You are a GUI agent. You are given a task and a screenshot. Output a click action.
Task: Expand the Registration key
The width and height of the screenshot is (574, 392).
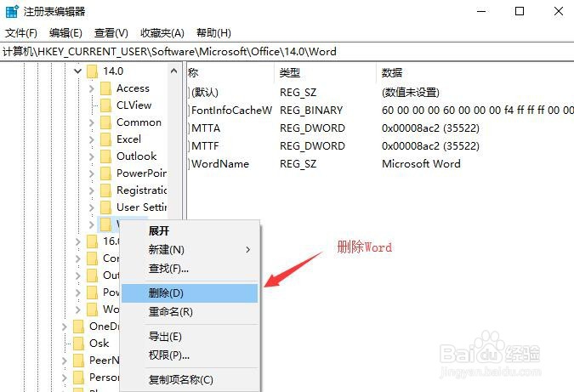coord(92,190)
